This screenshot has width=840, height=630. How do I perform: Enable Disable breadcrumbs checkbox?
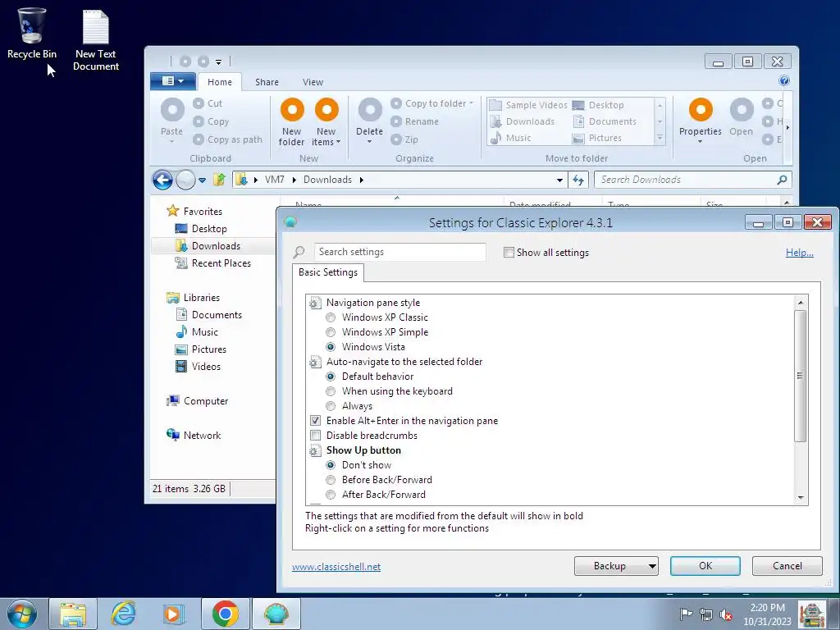tap(315, 436)
